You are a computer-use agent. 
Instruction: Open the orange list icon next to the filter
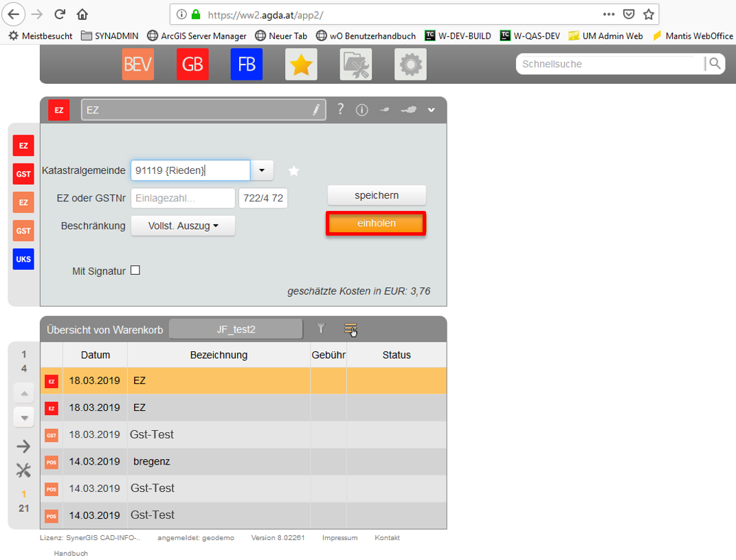click(x=350, y=328)
